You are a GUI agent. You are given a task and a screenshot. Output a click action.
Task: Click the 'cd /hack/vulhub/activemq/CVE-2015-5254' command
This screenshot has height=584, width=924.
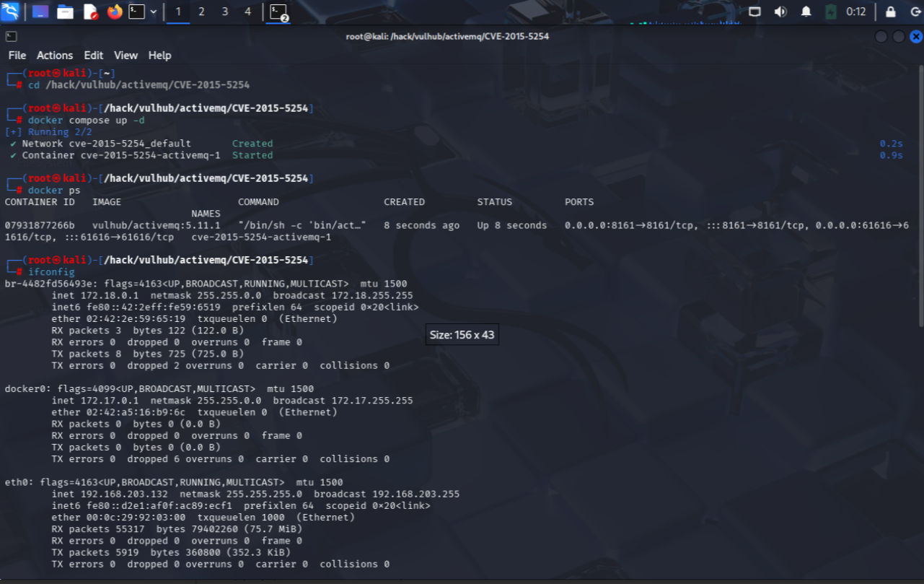click(138, 85)
